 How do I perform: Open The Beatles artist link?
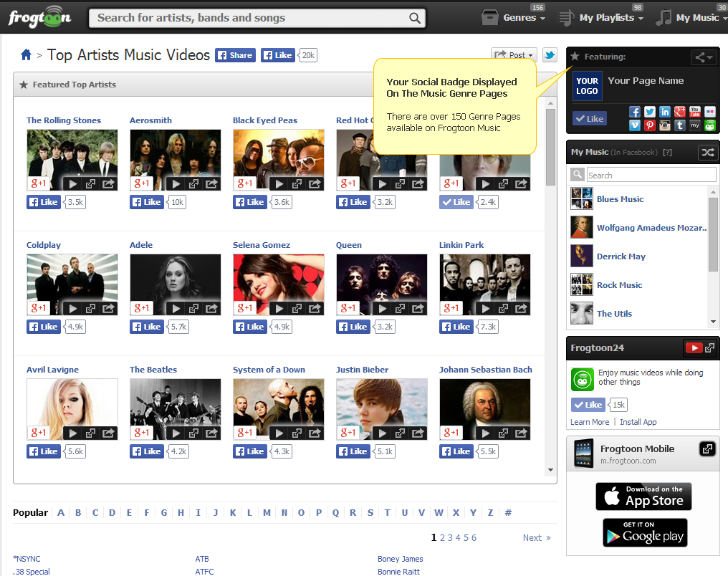click(x=153, y=370)
